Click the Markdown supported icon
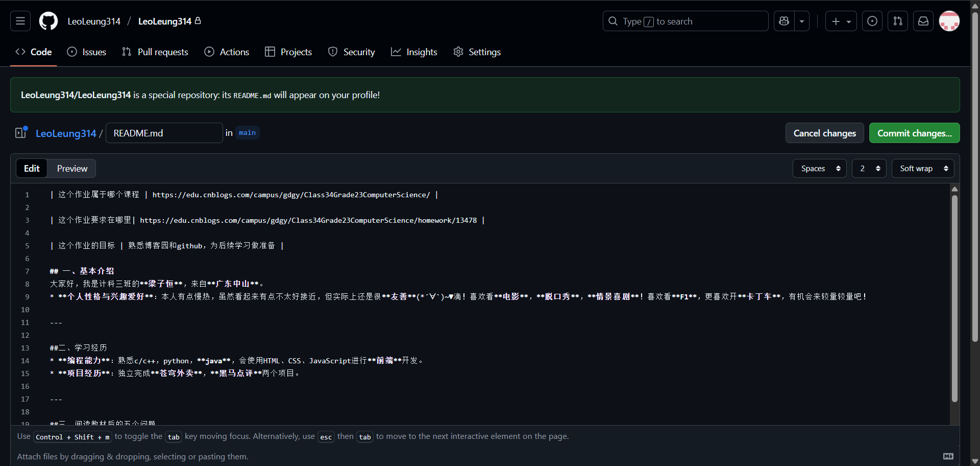980x466 pixels. pos(948,456)
